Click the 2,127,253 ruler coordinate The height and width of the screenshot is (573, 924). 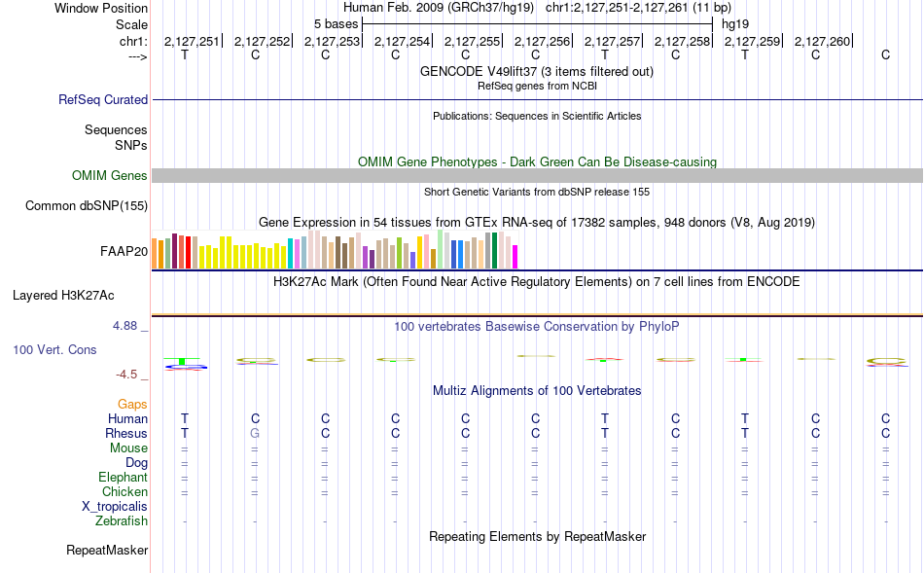tap(332, 41)
